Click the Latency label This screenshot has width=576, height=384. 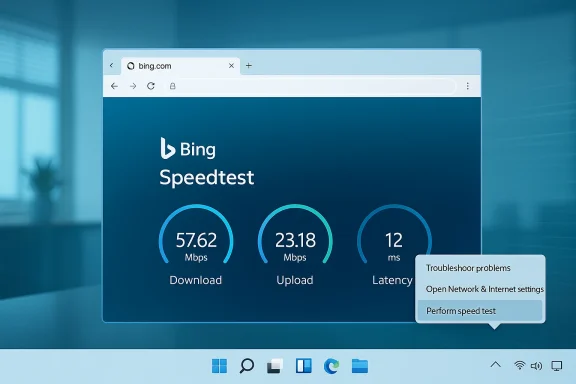392,280
